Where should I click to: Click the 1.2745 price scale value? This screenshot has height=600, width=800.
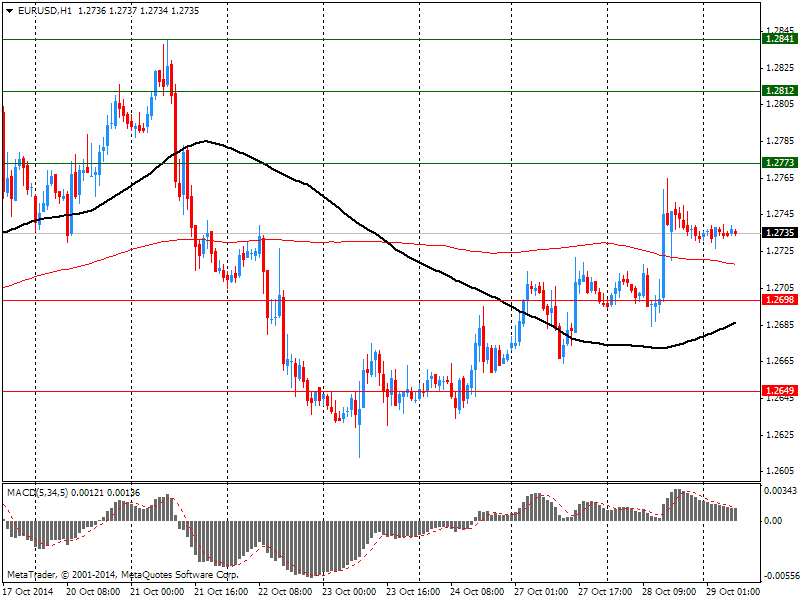coord(780,214)
